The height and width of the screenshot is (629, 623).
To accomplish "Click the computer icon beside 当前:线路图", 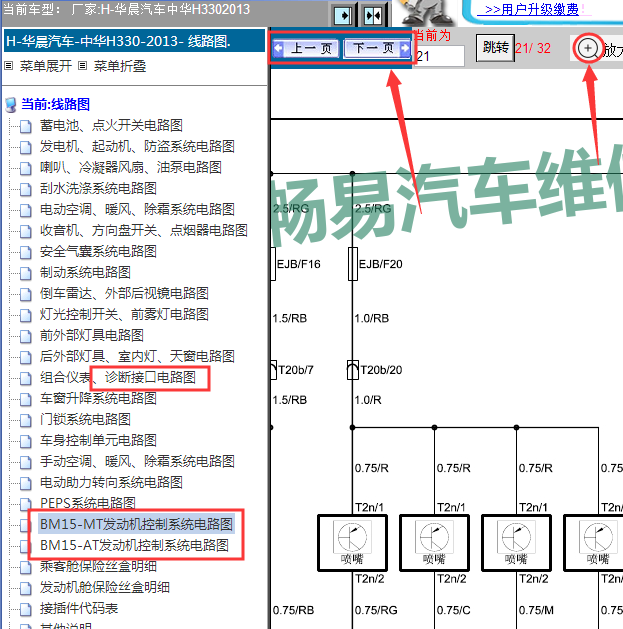I will click(x=11, y=105).
